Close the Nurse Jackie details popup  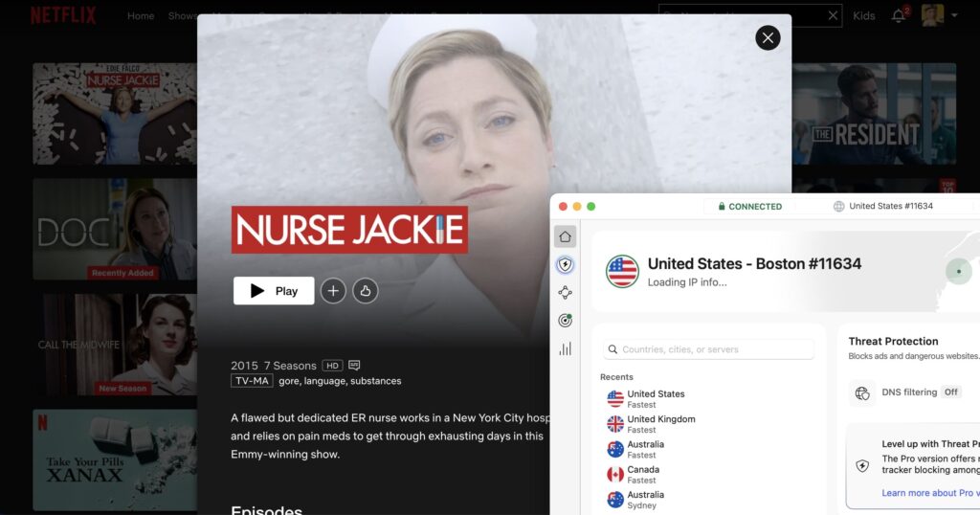768,37
